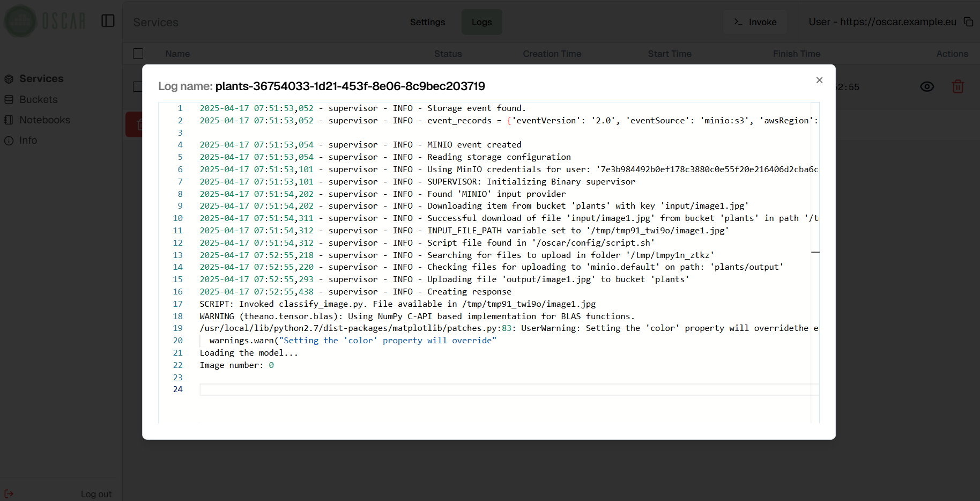Click the eye icon to view log
Viewport: 980px width, 501px height.
[x=927, y=87]
